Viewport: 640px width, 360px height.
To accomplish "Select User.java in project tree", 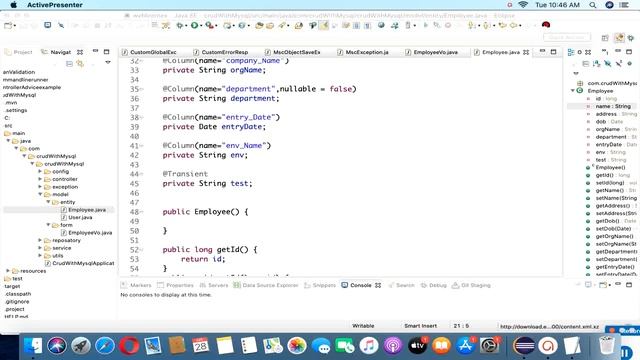I will pyautogui.click(x=80, y=218).
